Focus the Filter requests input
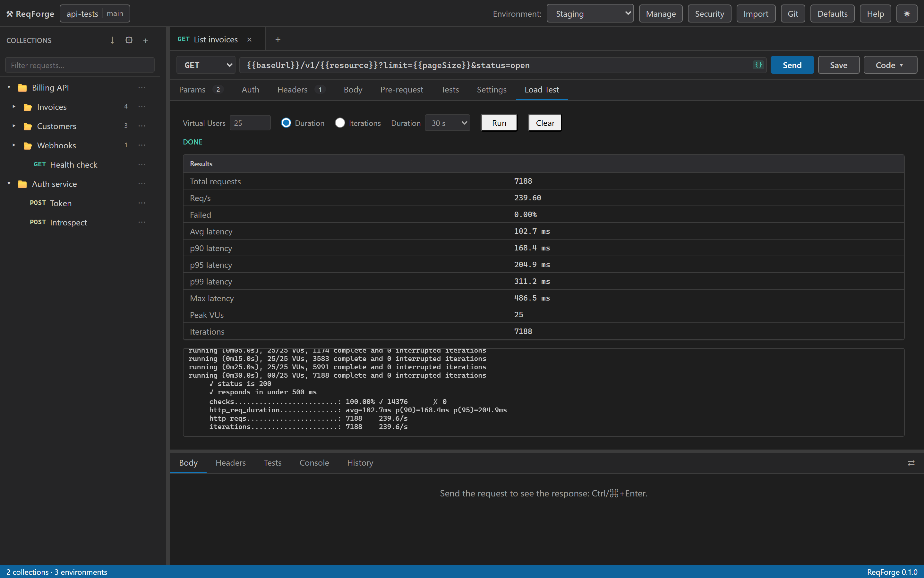The image size is (924, 578). pyautogui.click(x=80, y=65)
